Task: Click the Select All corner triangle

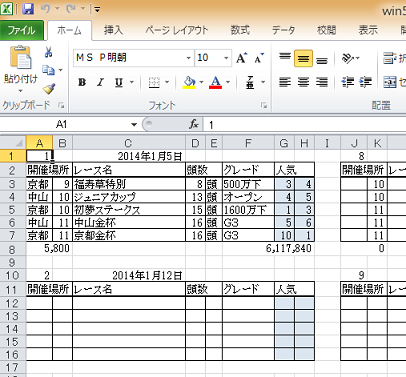Action: [13, 143]
